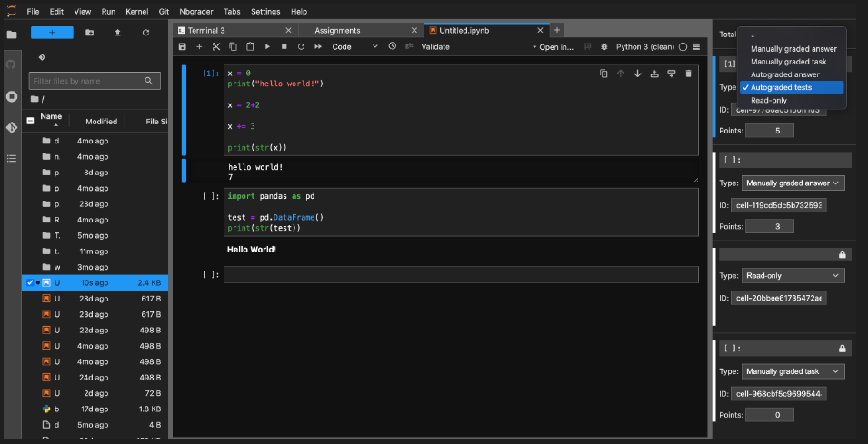Click the Git clone icon
Viewport: 868px width, 444px height.
pos(43,57)
